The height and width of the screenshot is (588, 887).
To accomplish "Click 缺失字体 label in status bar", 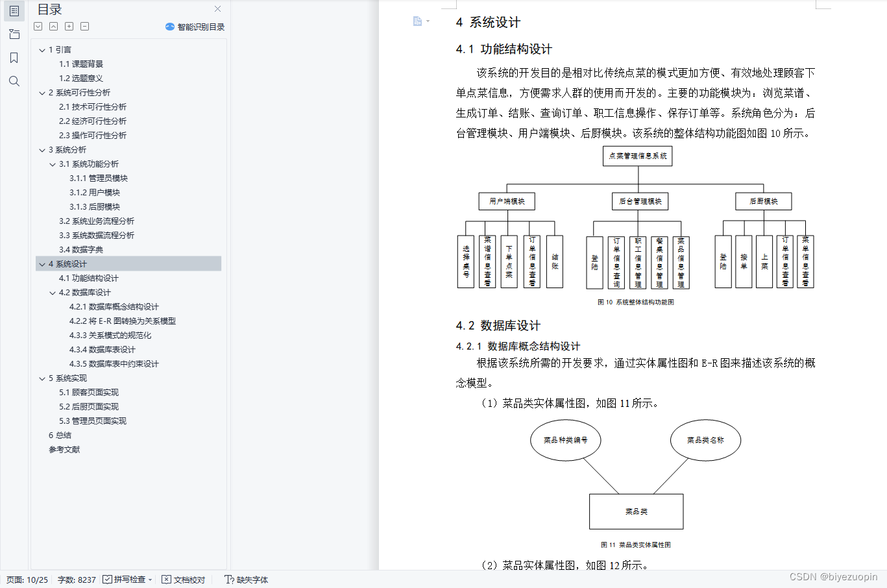I will 252,580.
